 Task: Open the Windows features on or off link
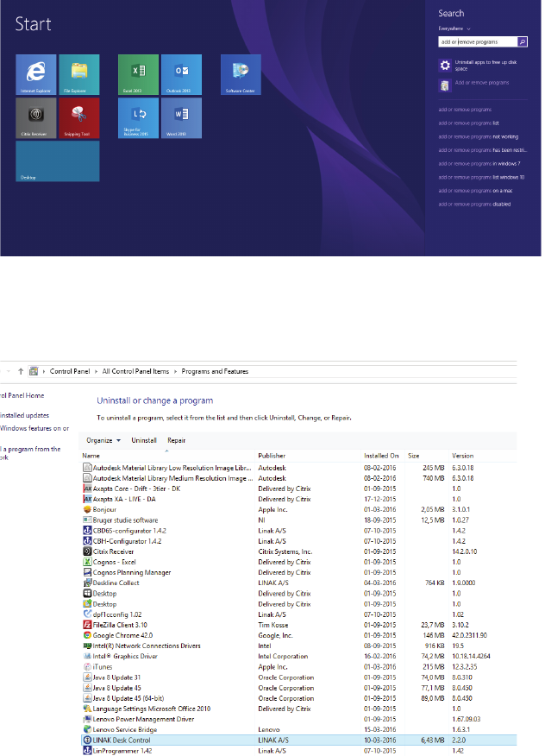click(x=34, y=428)
